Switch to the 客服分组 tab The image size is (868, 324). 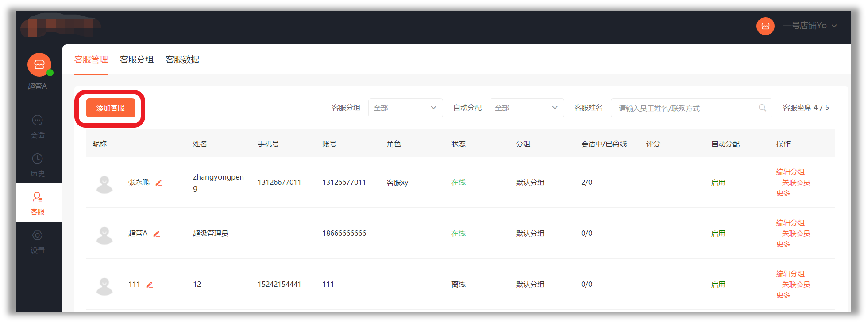tap(137, 60)
